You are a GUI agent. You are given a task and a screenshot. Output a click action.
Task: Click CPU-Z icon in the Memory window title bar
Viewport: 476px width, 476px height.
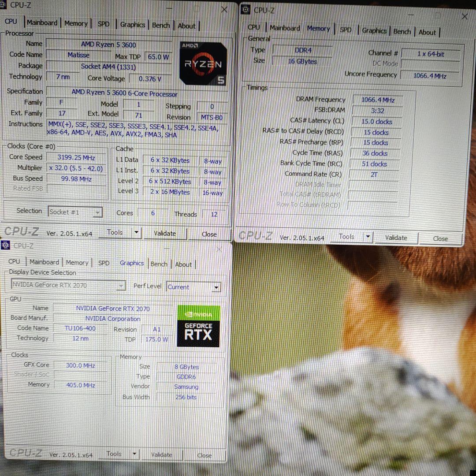pyautogui.click(x=245, y=10)
